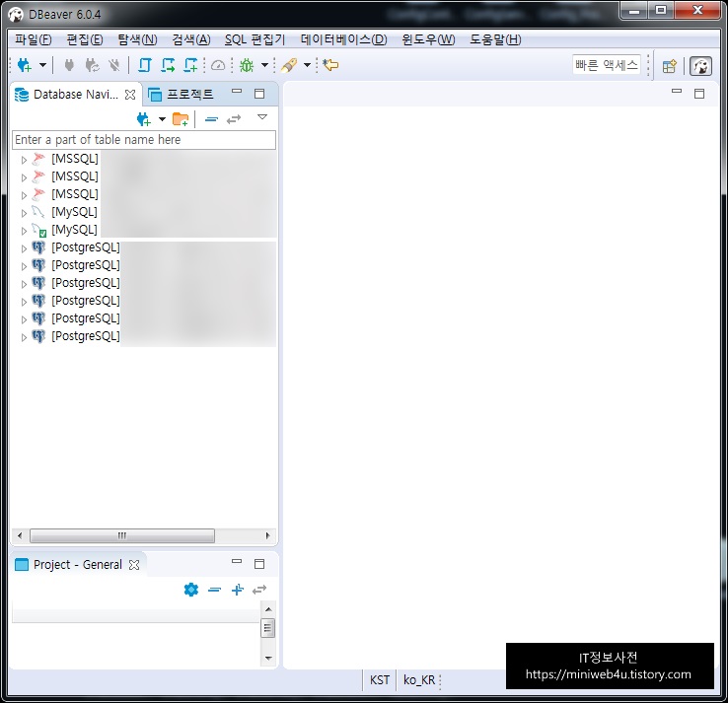Click the Recent SQL Script icon with plus
The image size is (728, 703).
click(x=190, y=65)
